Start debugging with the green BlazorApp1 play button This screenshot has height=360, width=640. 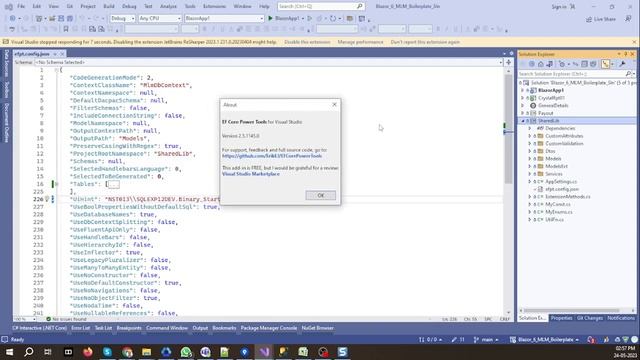tap(284, 18)
